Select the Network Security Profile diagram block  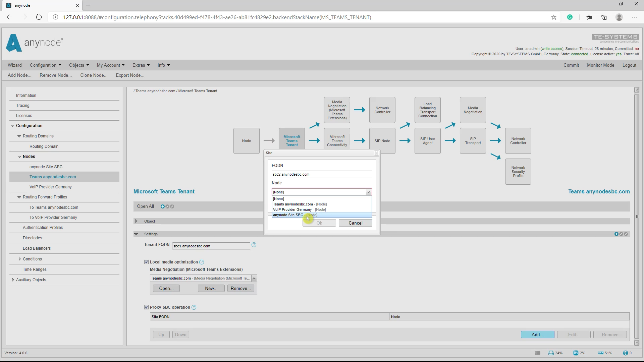pyautogui.click(x=518, y=172)
